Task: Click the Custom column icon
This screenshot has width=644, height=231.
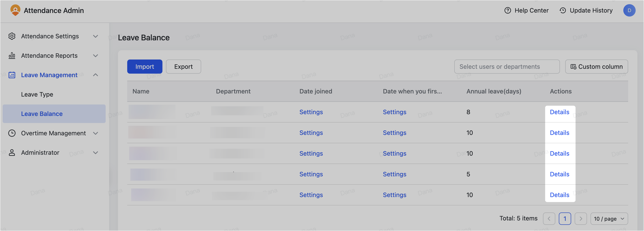Action: [x=574, y=67]
